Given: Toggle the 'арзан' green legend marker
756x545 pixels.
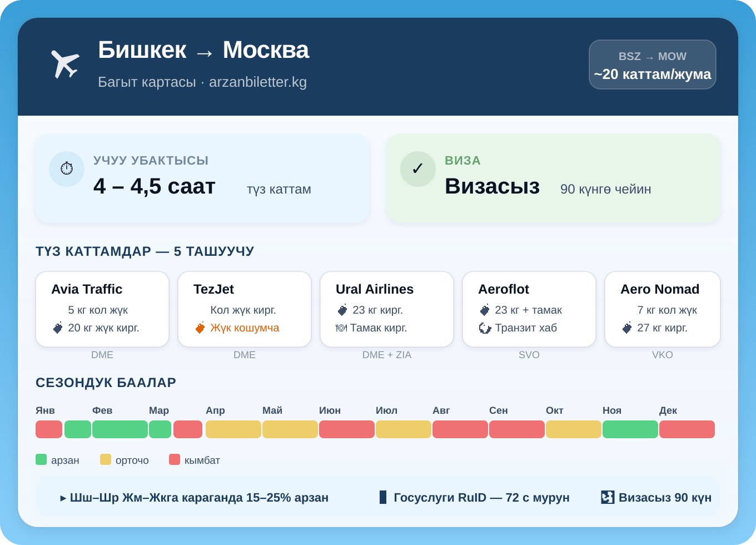Looking at the screenshot, I should [x=41, y=460].
